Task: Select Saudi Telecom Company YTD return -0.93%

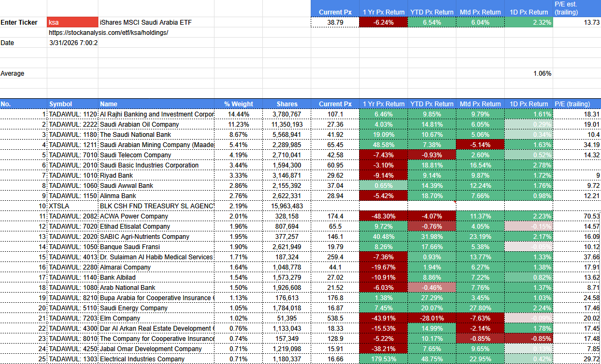Action: coord(432,155)
